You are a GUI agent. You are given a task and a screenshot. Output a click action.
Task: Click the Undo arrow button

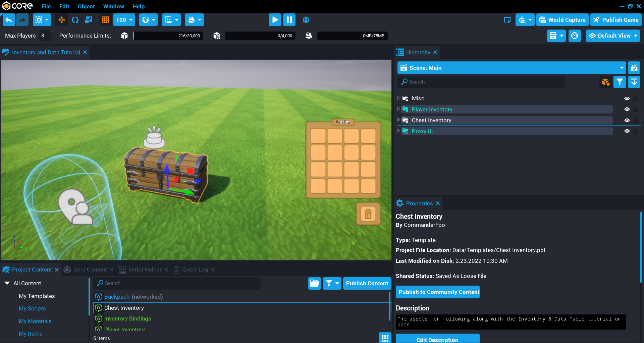pyautogui.click(x=9, y=20)
